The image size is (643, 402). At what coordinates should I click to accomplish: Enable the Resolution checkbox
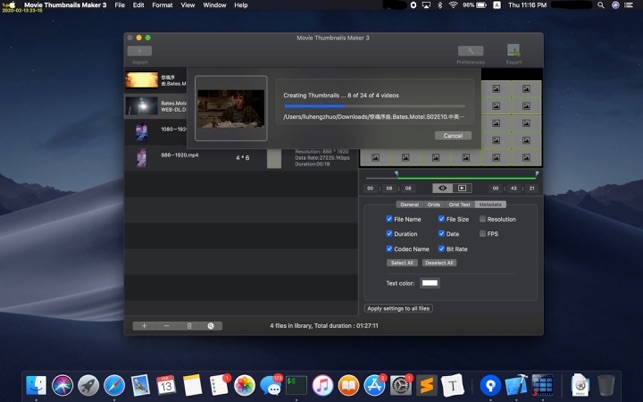point(483,219)
